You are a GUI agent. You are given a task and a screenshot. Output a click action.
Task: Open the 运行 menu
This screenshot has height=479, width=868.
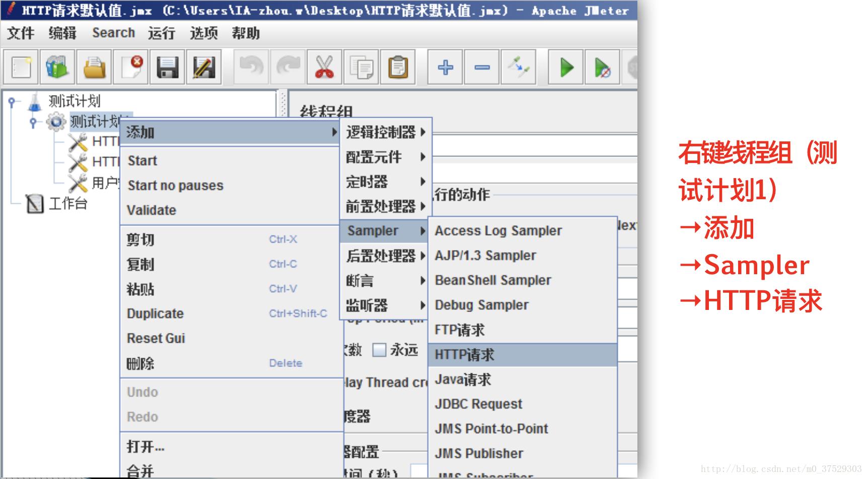click(161, 33)
